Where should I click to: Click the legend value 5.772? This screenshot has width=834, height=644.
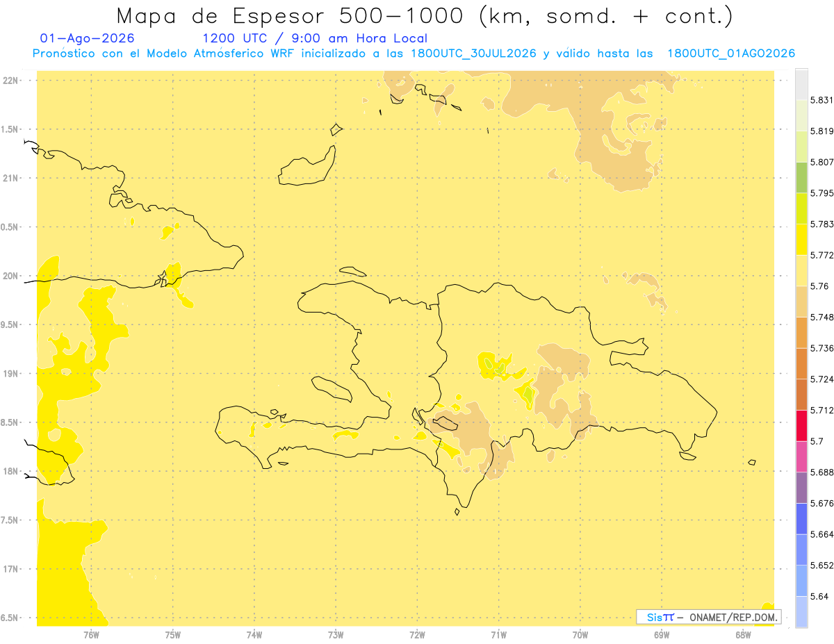point(821,255)
